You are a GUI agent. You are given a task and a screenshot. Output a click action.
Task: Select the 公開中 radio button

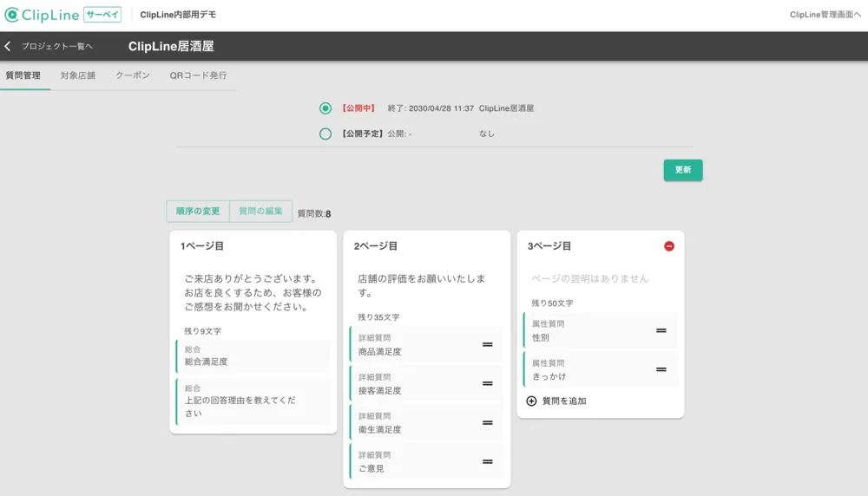pyautogui.click(x=325, y=108)
